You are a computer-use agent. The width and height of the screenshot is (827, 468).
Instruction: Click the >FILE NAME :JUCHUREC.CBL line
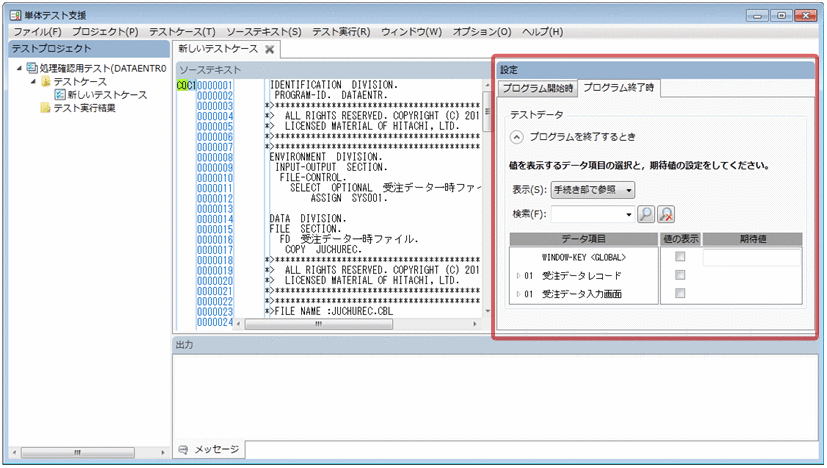330,311
